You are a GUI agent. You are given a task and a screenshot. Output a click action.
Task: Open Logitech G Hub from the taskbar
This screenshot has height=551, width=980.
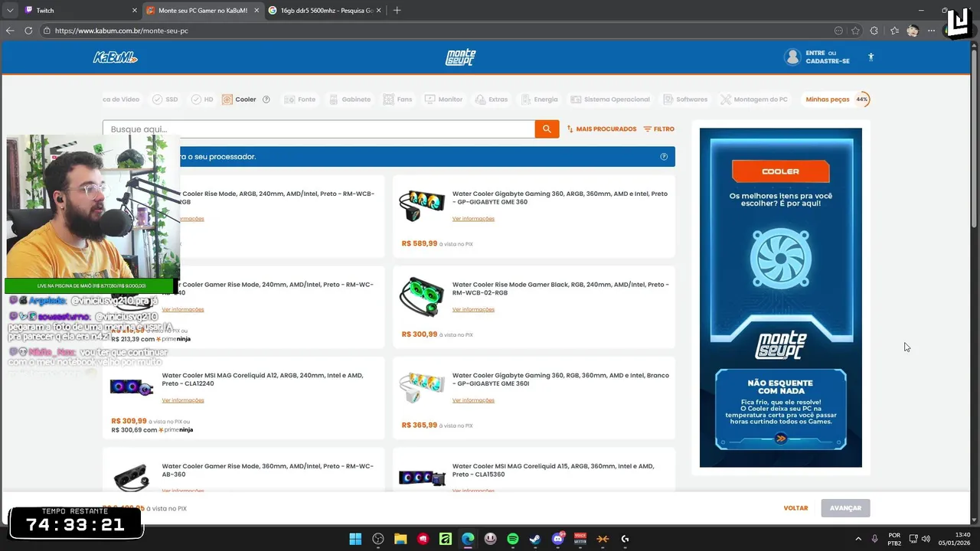(x=625, y=539)
